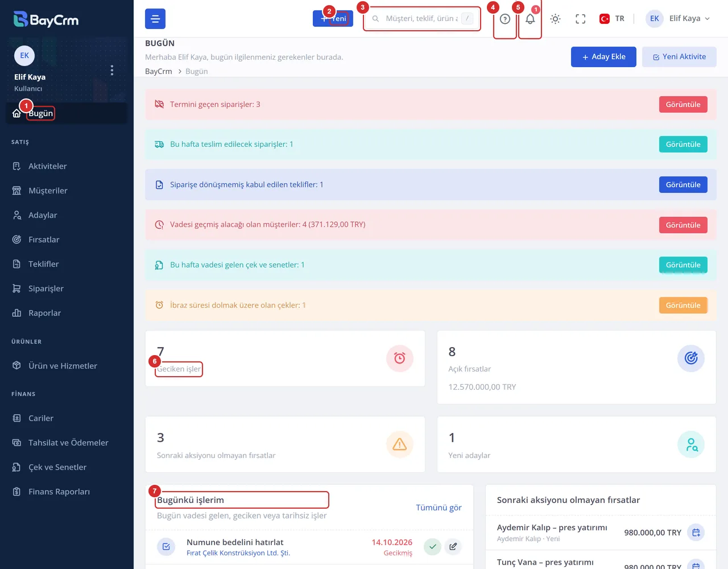Image resolution: width=728 pixels, height=569 pixels.
Task: Focus the 'Müşteri, teklif, ürün' search field
Action: (422, 19)
